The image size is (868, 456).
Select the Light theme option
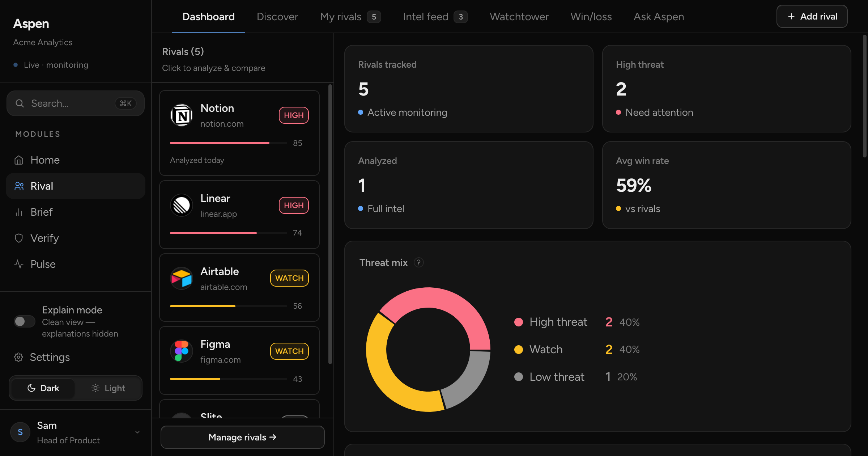tap(108, 388)
